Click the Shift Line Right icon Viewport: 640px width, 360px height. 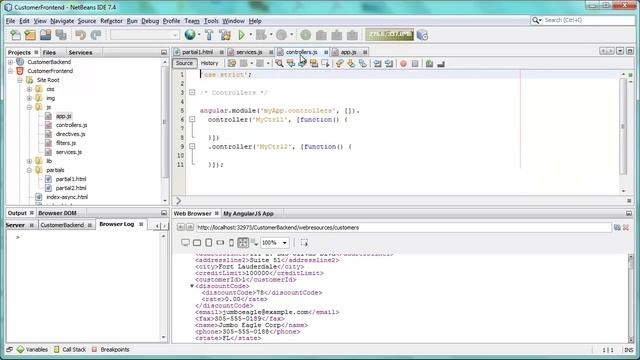pos(389,64)
